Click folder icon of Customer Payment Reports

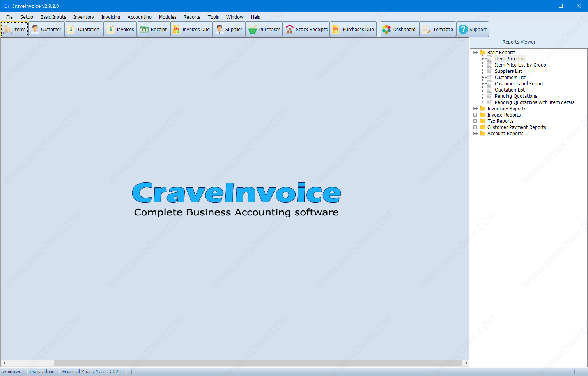[482, 127]
